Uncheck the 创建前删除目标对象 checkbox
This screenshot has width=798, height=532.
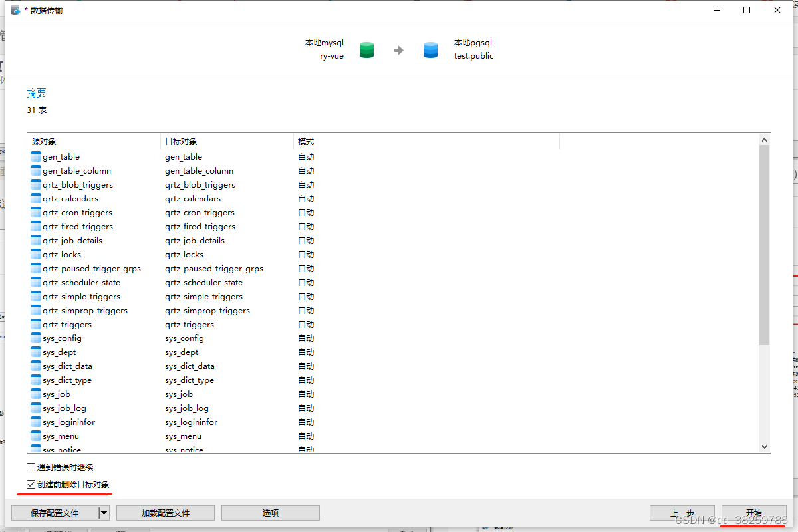[31, 485]
